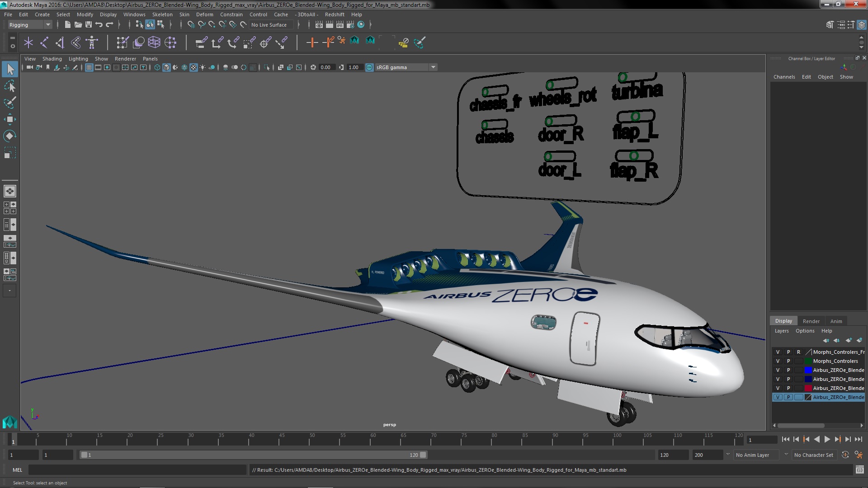Open a scene with the folder icon
Image resolution: width=868 pixels, height=488 pixels.
(78, 24)
